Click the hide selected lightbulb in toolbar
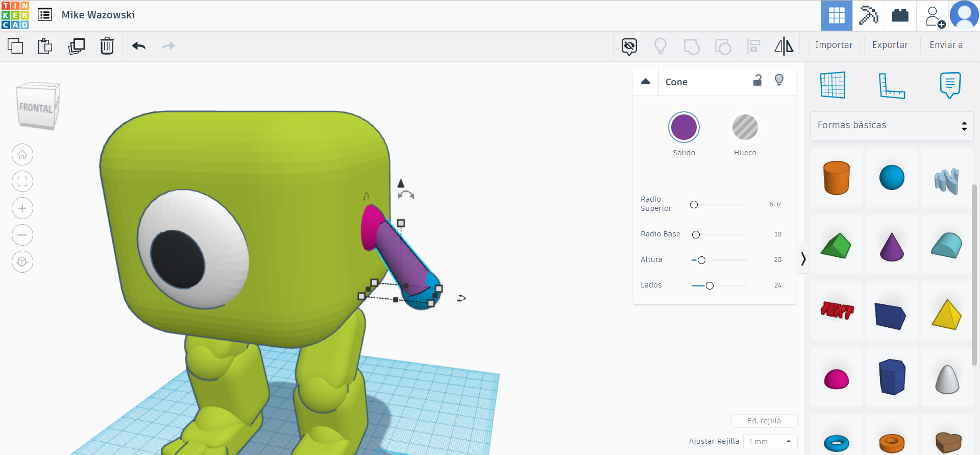The width and height of the screenshot is (980, 455). tap(660, 46)
